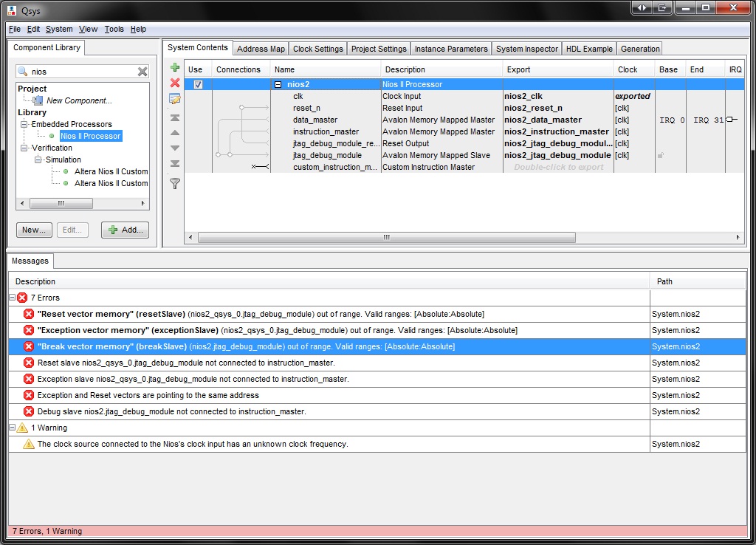This screenshot has height=545, width=756.
Task: Select the first Altera Nios II Custom item
Action: (x=111, y=172)
